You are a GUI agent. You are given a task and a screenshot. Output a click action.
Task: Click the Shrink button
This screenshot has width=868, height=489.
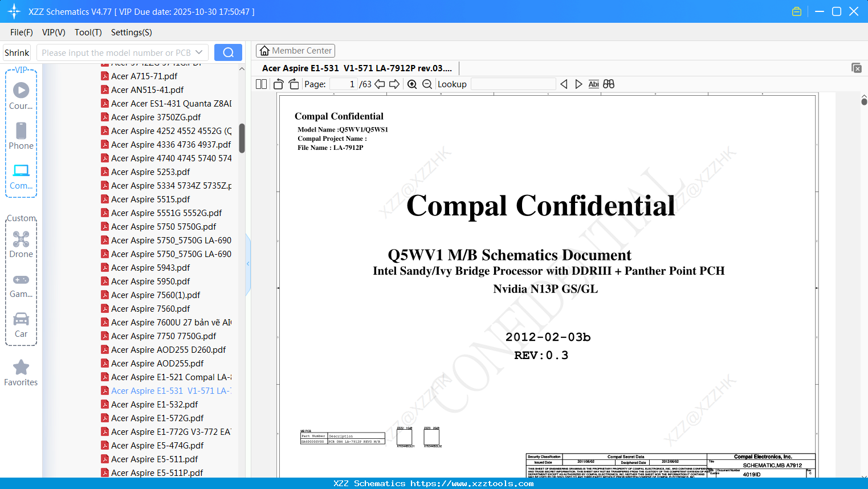click(x=17, y=52)
